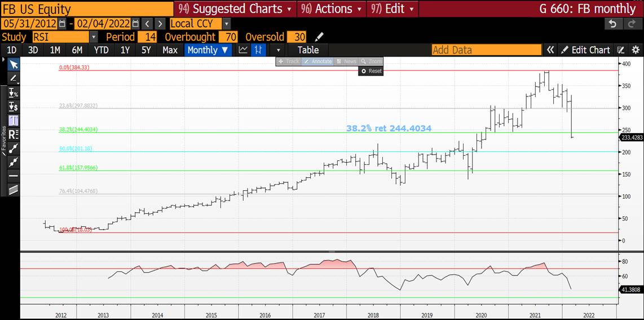
Task: Click the Add Data input field
Action: pyautogui.click(x=487, y=50)
